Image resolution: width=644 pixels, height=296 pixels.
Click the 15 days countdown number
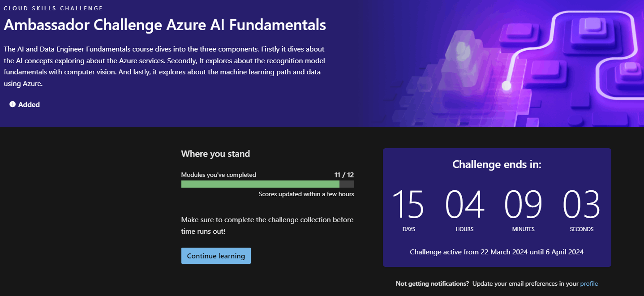tap(408, 204)
